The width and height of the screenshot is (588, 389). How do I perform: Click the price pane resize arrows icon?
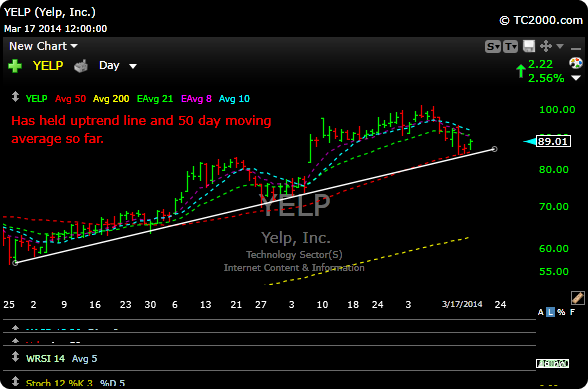click(x=15, y=97)
